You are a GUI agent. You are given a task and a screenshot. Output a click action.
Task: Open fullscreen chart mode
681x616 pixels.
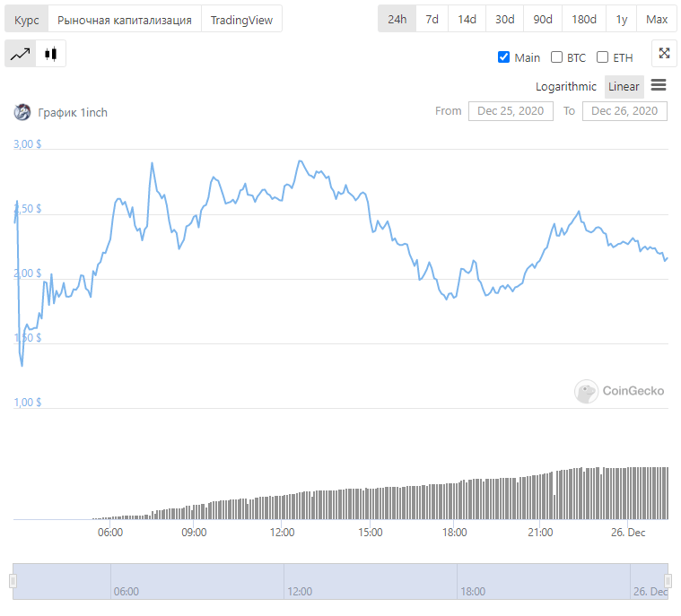664,54
